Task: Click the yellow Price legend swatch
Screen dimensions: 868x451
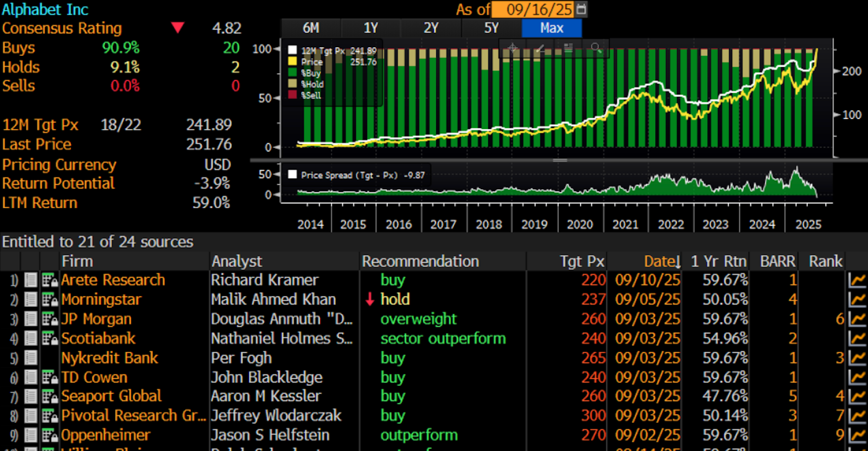Action: pyautogui.click(x=292, y=61)
